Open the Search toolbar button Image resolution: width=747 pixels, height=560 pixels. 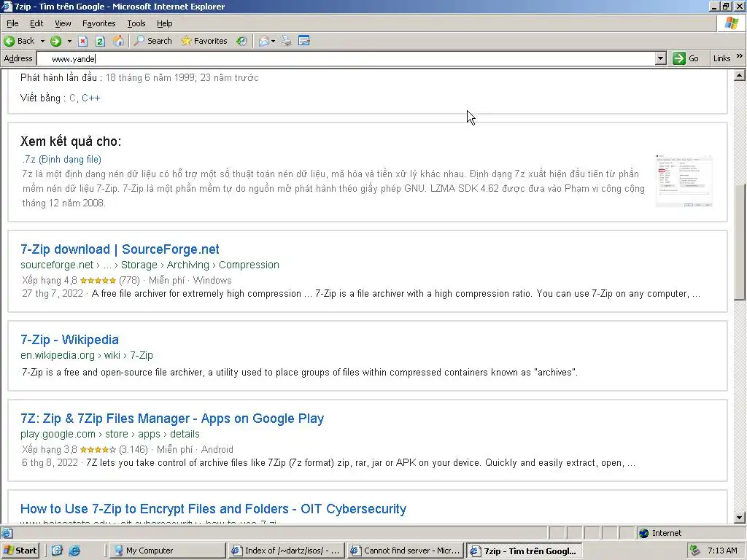(153, 41)
